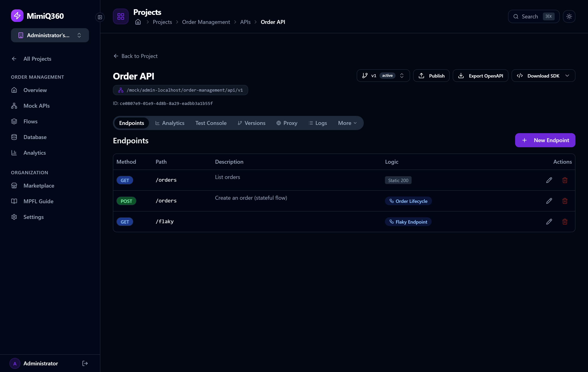This screenshot has width=588, height=372.
Task: Open Database in the sidebar
Action: point(50,137)
